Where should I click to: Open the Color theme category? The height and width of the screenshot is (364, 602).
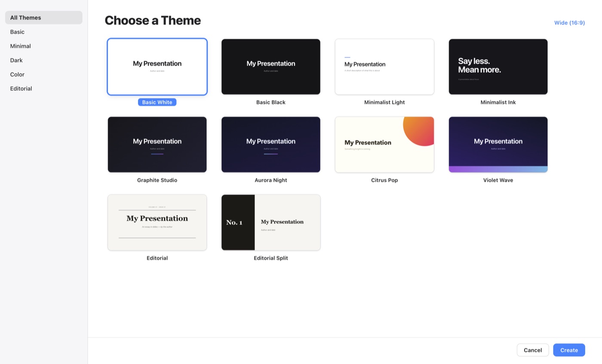pos(43,74)
